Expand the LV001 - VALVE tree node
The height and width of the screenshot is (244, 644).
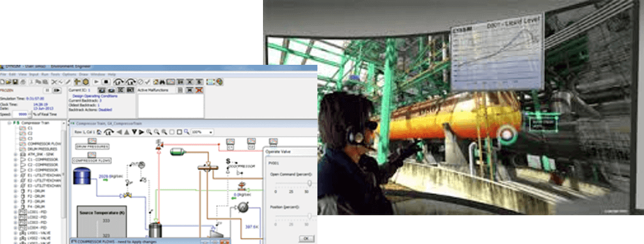[x=16, y=233]
